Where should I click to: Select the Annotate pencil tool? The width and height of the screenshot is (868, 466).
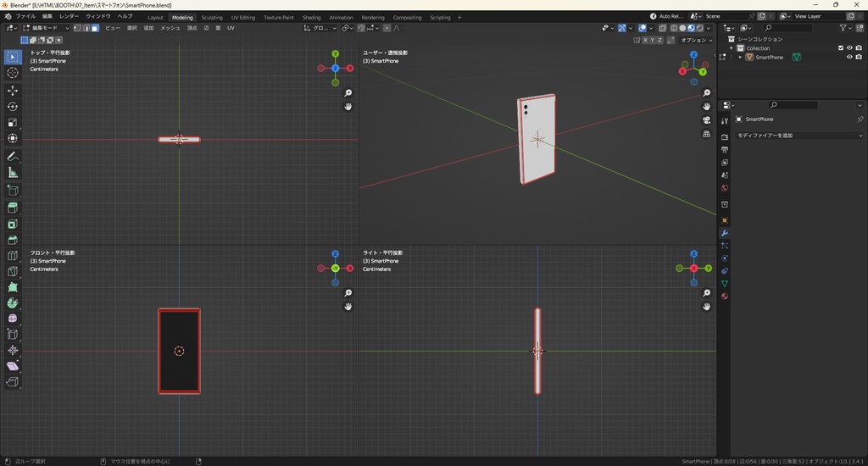(13, 157)
